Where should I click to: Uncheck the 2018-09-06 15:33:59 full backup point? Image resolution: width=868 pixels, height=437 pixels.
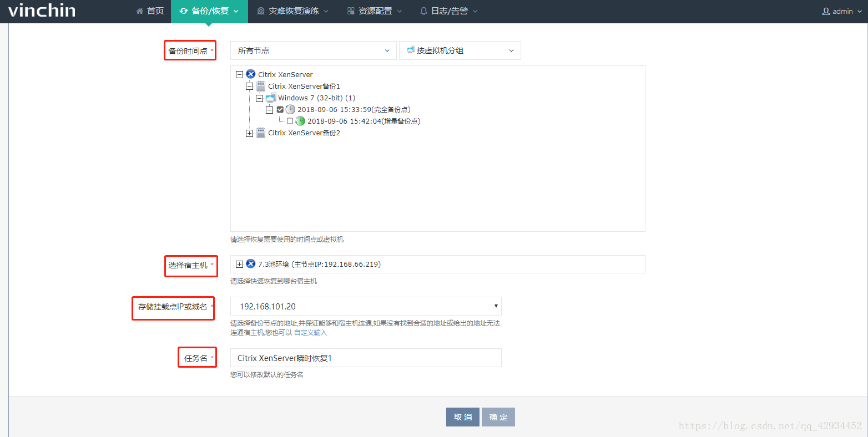tap(280, 109)
